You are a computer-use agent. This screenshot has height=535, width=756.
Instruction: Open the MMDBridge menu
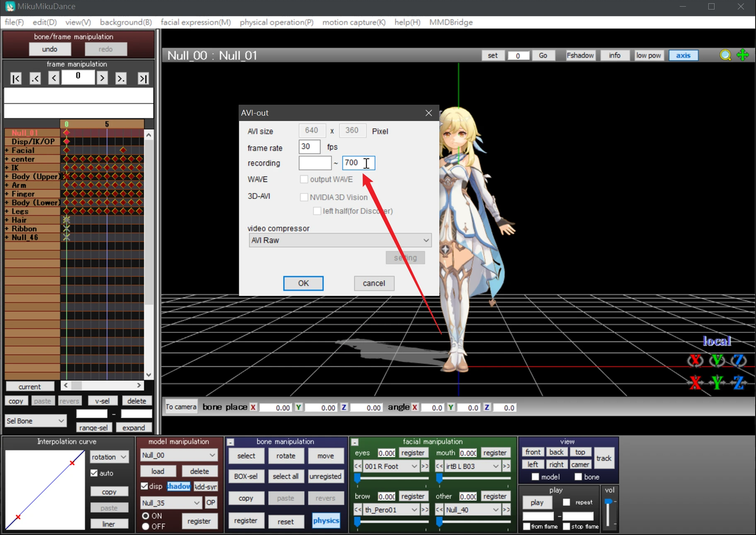[451, 22]
